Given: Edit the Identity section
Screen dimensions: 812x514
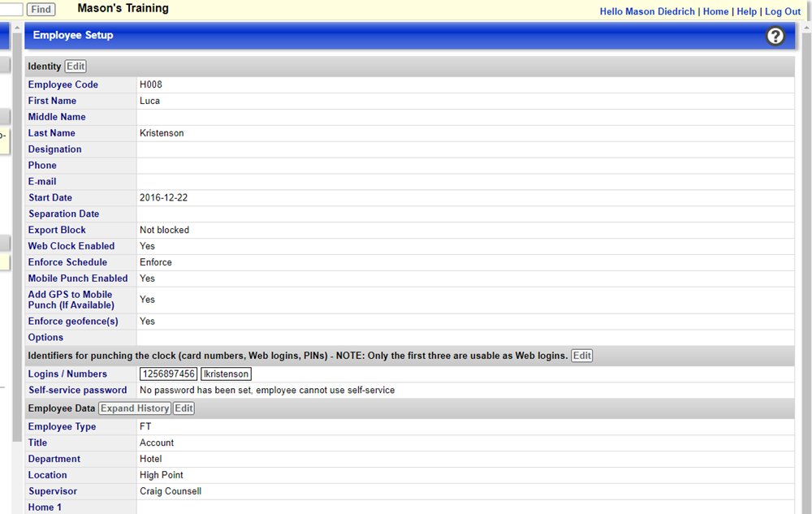Looking at the screenshot, I should coord(75,66).
